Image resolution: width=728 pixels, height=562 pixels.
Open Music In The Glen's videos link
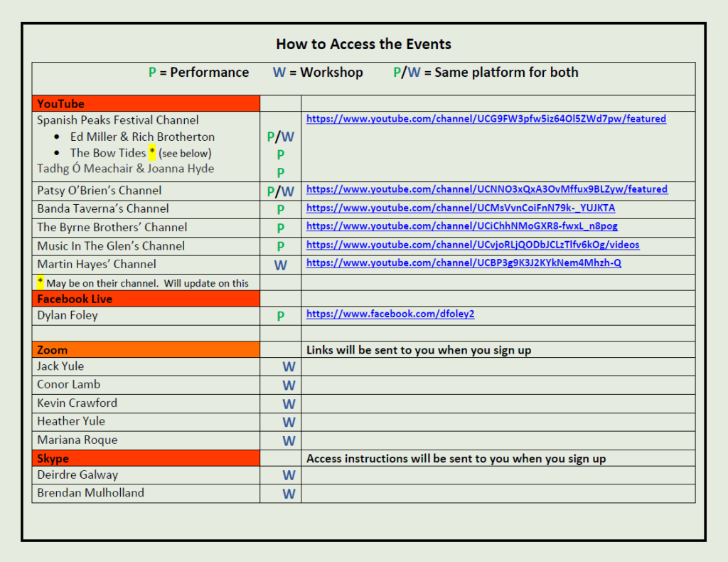click(473, 245)
